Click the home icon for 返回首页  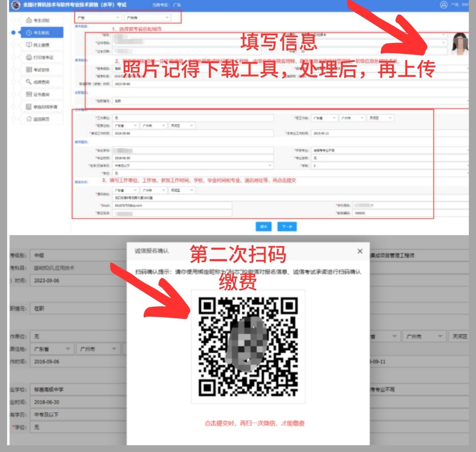click(x=29, y=119)
